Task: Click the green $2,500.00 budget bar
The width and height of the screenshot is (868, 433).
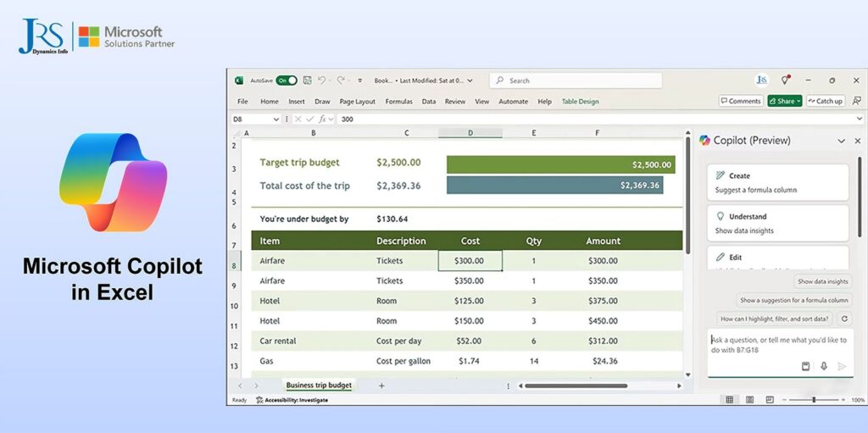Action: point(561,164)
